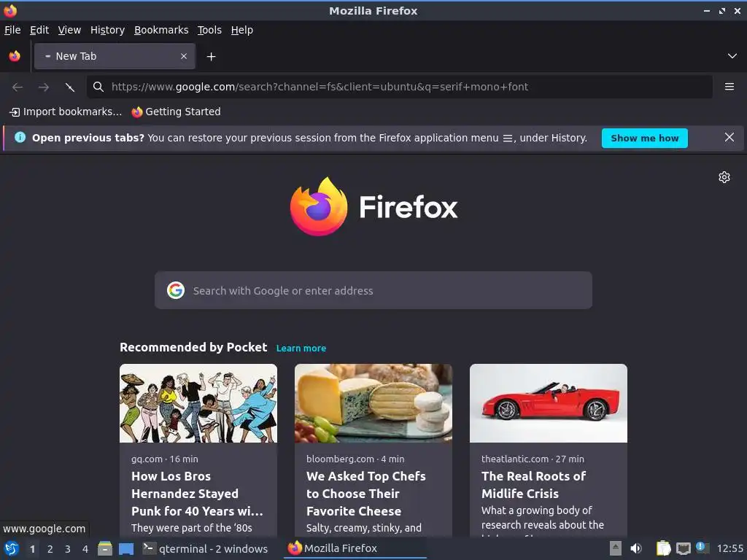
Task: Open the desktop start menu icon in taskbar
Action: tap(12, 548)
